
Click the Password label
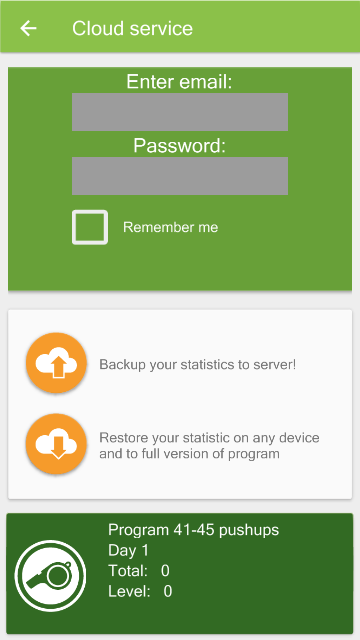click(x=180, y=146)
